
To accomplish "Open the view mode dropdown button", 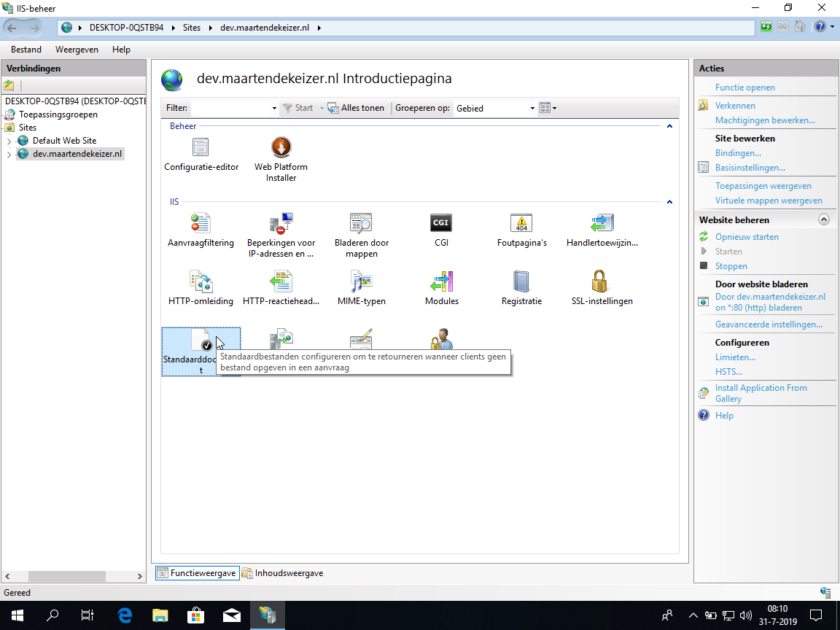I will click(x=548, y=108).
